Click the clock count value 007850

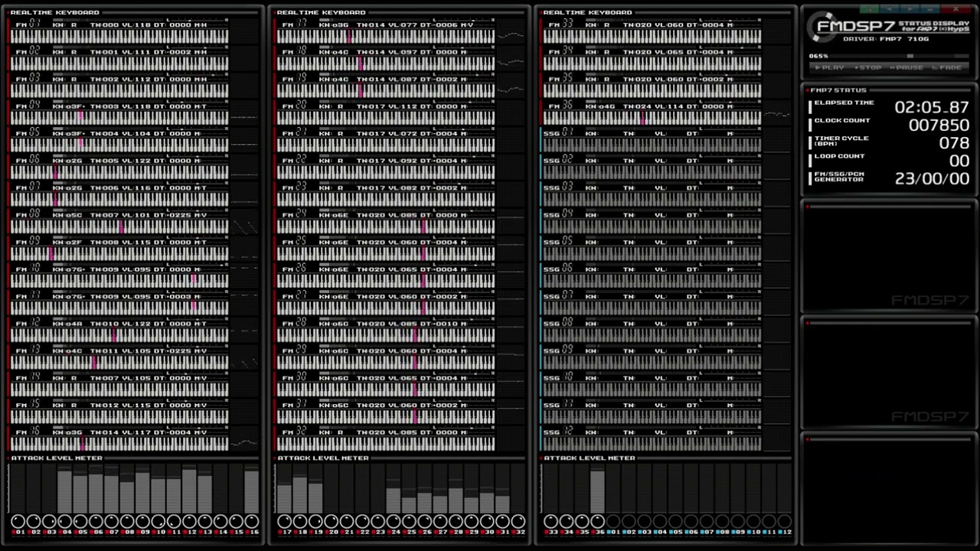point(939,125)
